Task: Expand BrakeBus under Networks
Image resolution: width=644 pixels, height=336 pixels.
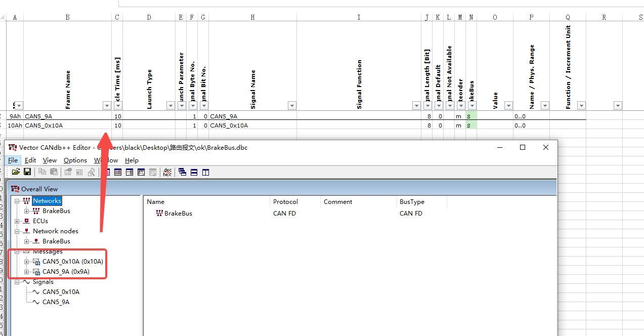Action: pyautogui.click(x=27, y=211)
